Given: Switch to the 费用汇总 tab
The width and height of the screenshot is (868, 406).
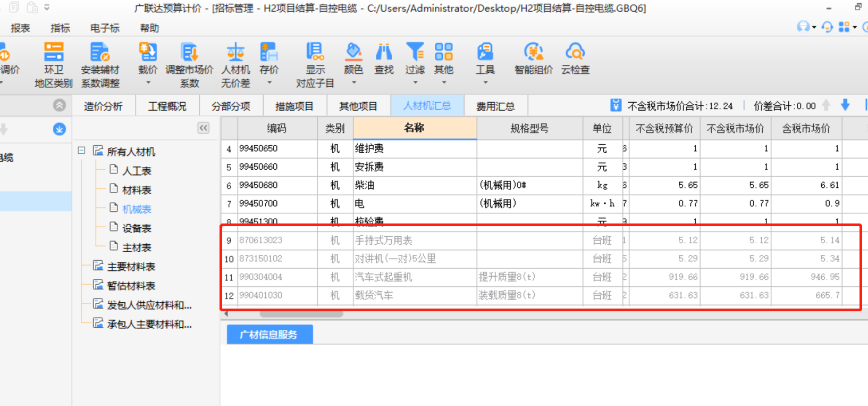Looking at the screenshot, I should tap(495, 106).
